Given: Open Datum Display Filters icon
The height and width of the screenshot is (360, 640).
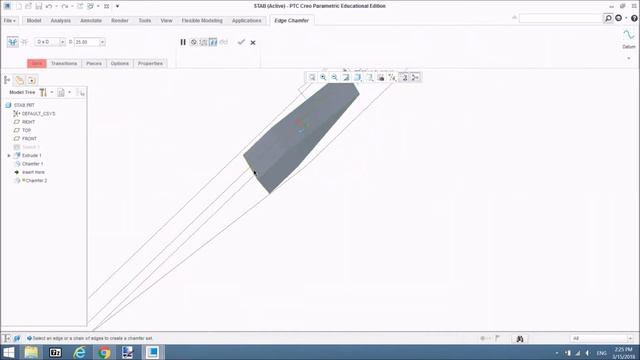Looking at the screenshot, I should point(392,77).
